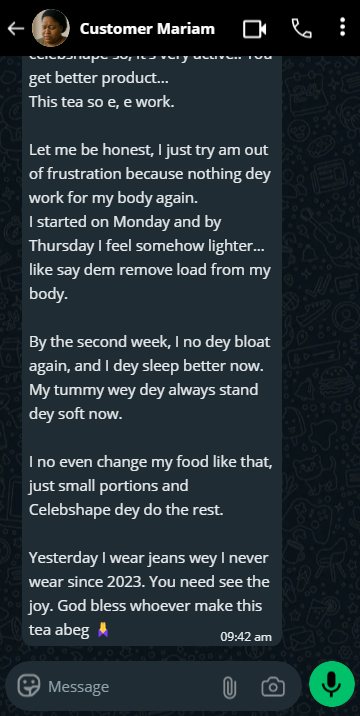The height and width of the screenshot is (716, 360).
Task: Open Customer Mariam's profile picture
Action: click(x=51, y=28)
